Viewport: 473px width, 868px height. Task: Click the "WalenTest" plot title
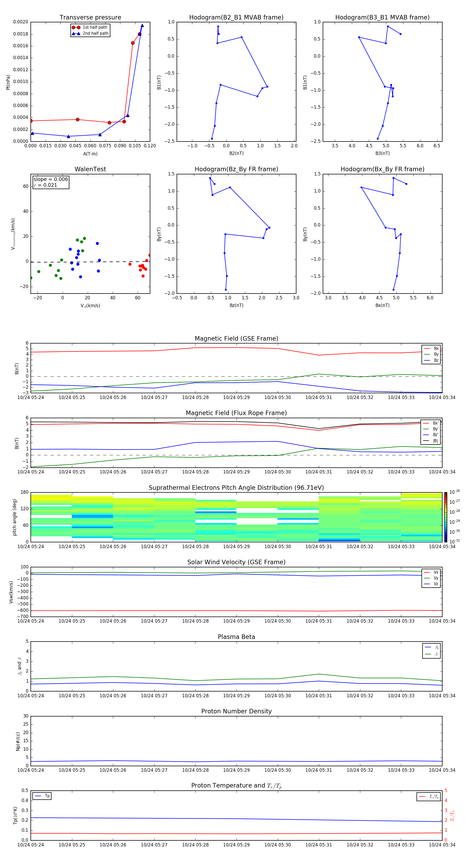point(90,169)
